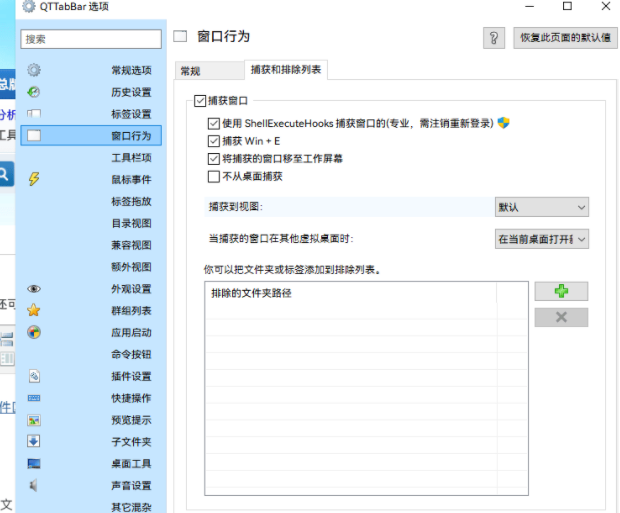Click the magnifier search button in background window
The width and height of the screenshot is (620, 513).
(x=5, y=174)
